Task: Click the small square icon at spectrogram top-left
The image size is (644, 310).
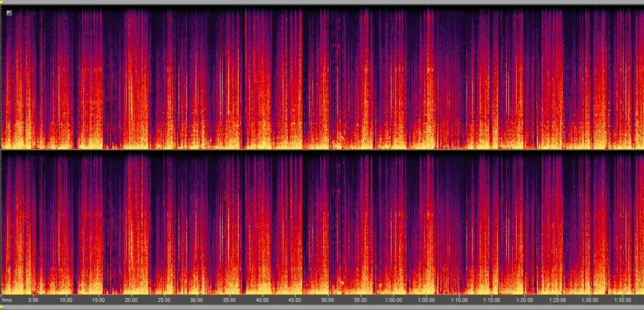Action: 9,13
